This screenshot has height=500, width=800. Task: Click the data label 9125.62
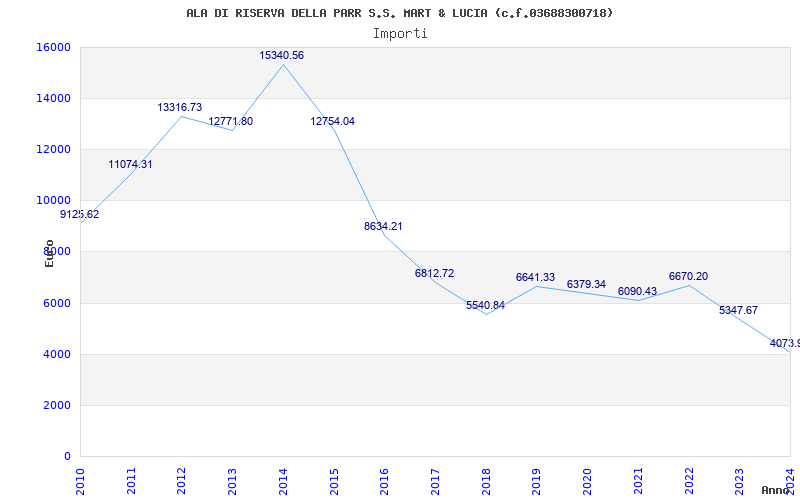[x=80, y=214]
